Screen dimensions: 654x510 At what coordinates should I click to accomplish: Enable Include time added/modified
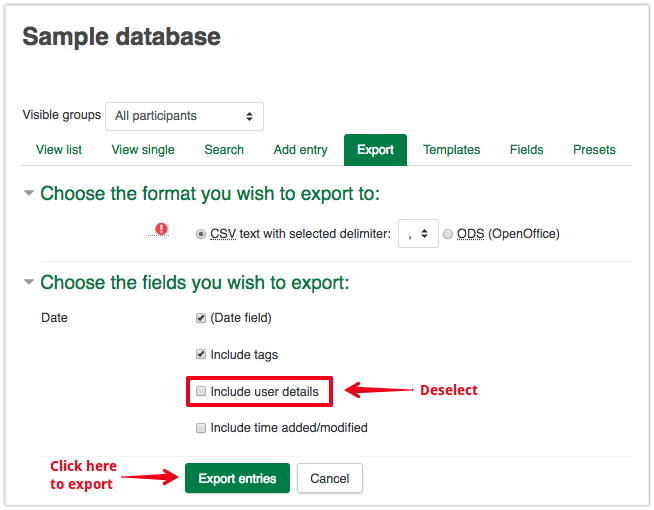[201, 428]
